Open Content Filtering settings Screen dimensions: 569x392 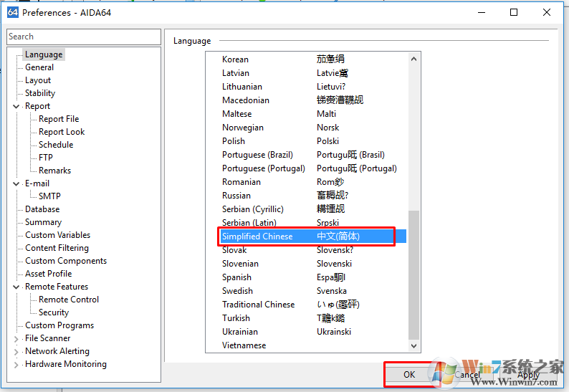point(57,248)
